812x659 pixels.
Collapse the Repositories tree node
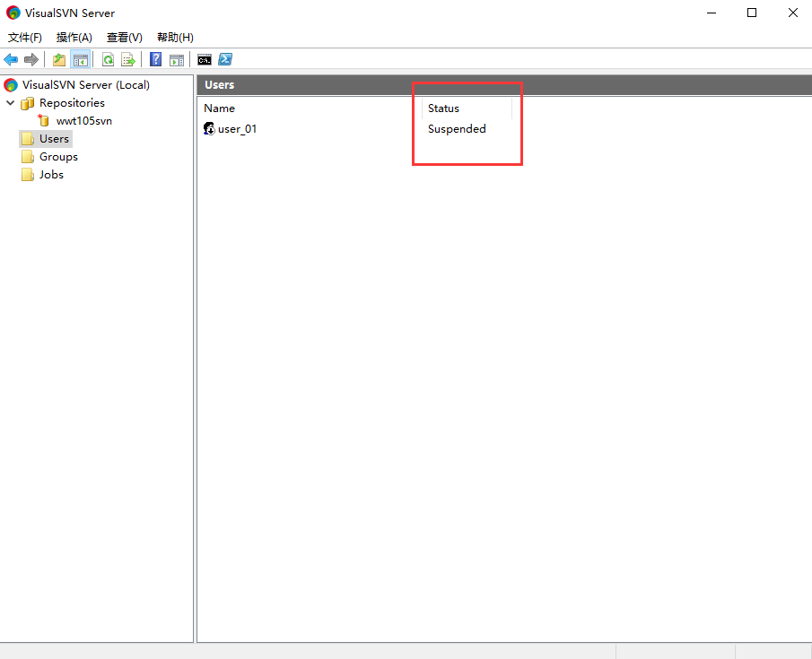point(11,103)
